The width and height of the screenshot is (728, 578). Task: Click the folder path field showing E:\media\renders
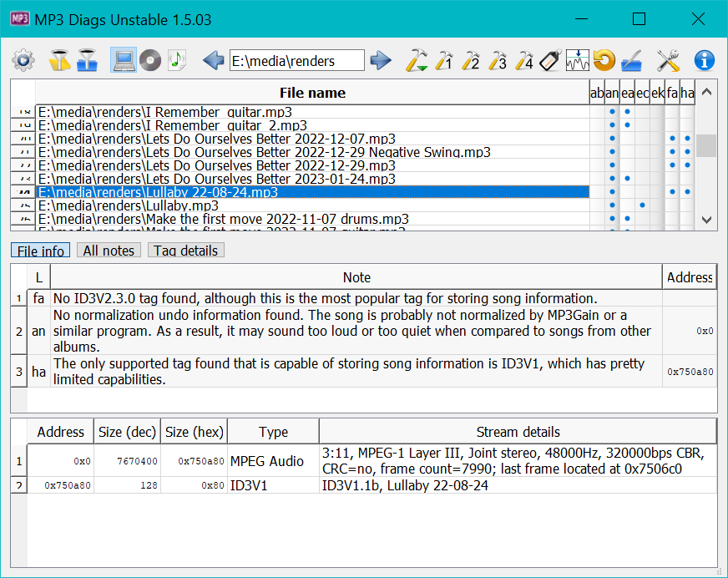296,60
